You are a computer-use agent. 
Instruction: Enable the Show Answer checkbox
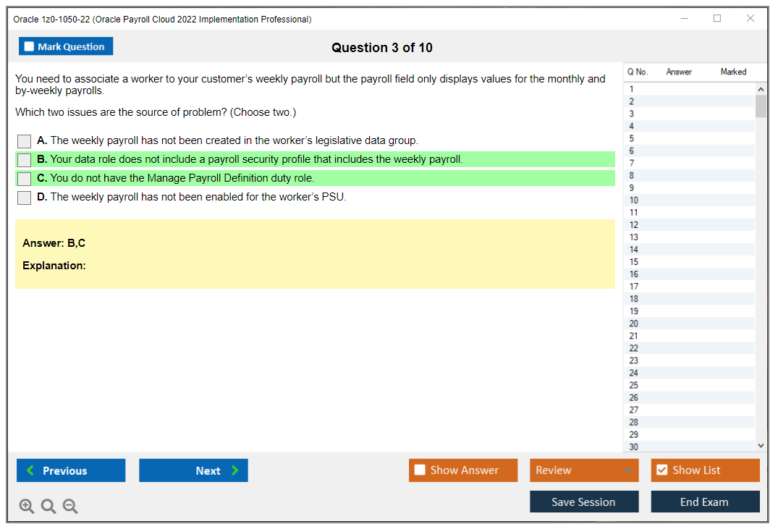coord(420,470)
